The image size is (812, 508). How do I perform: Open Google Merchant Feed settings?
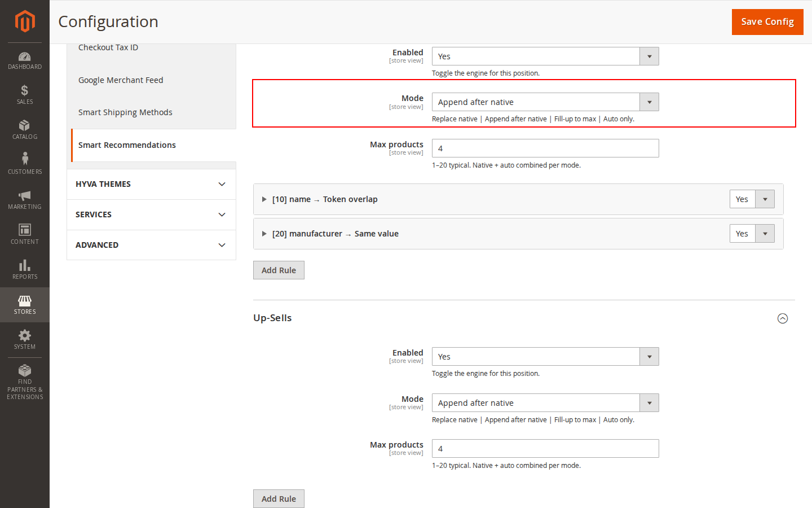[121, 80]
